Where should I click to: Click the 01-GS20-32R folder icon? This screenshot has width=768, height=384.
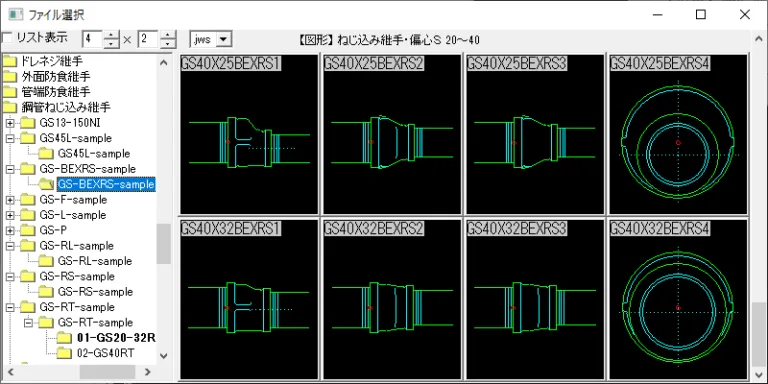click(64, 338)
